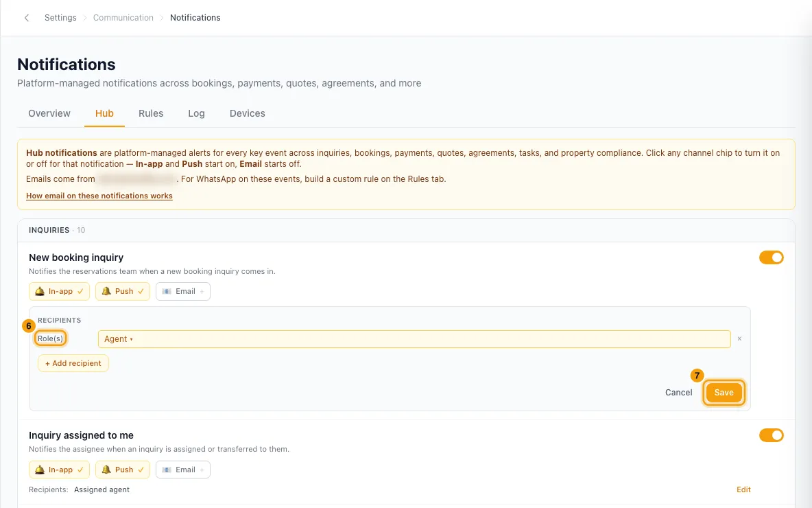The width and height of the screenshot is (812, 508).
Task: Turn off Push chip for Inquiry assigned to me
Action: (x=123, y=470)
